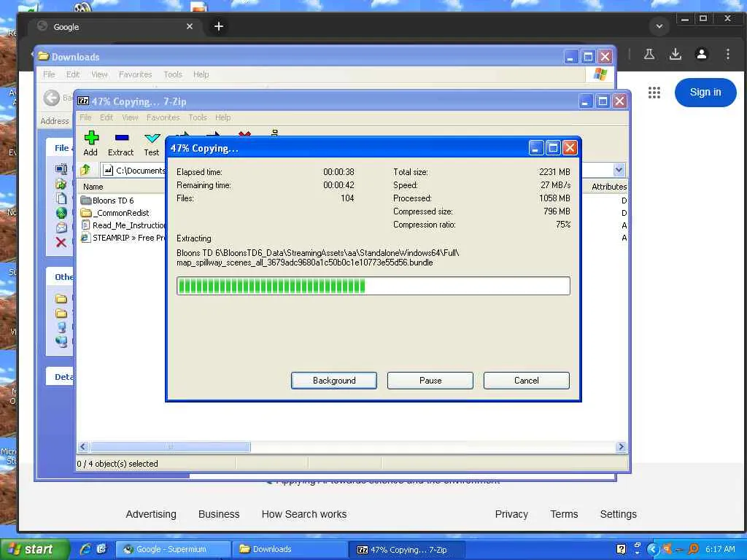Switch to 7-Zip copying taskbar button
Image resolution: width=747 pixels, height=560 pixels.
pos(406,549)
